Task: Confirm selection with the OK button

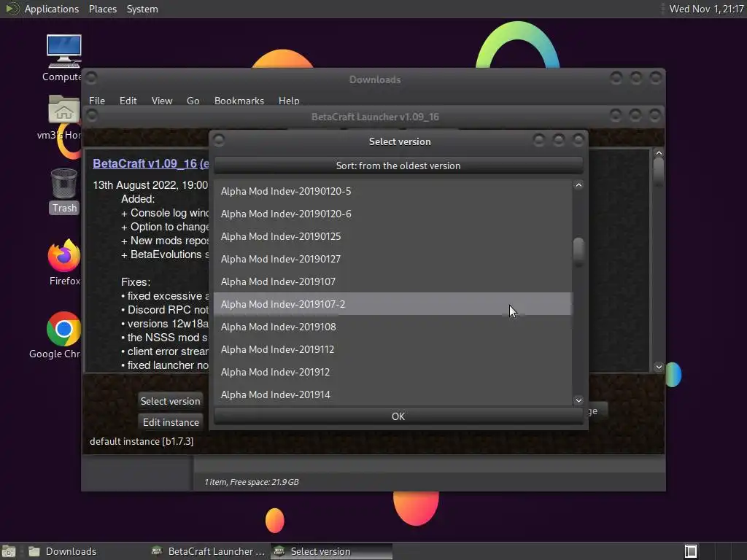Action: (x=398, y=416)
